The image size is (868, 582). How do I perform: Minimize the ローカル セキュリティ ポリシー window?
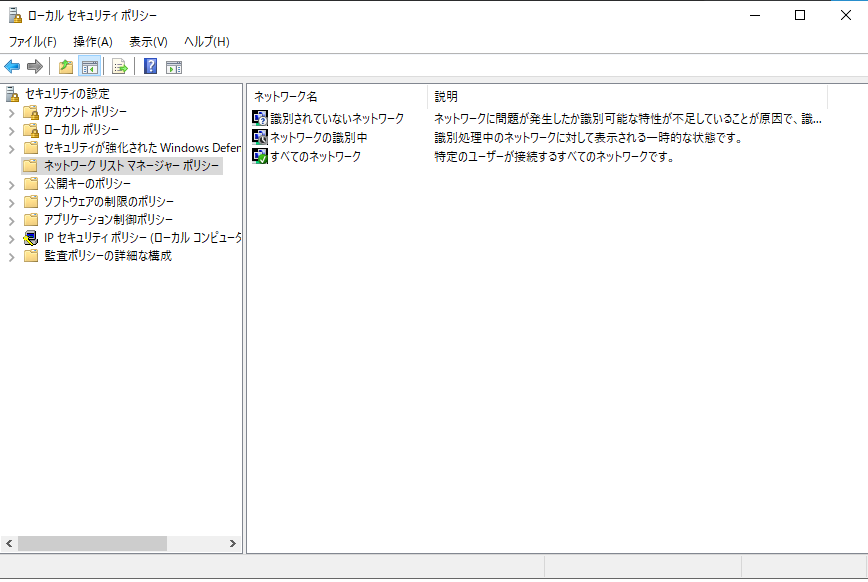tap(755, 16)
